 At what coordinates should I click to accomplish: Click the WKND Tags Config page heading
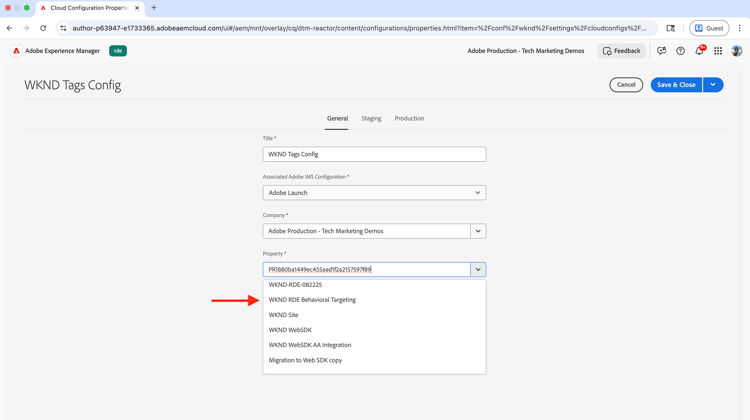click(x=73, y=85)
